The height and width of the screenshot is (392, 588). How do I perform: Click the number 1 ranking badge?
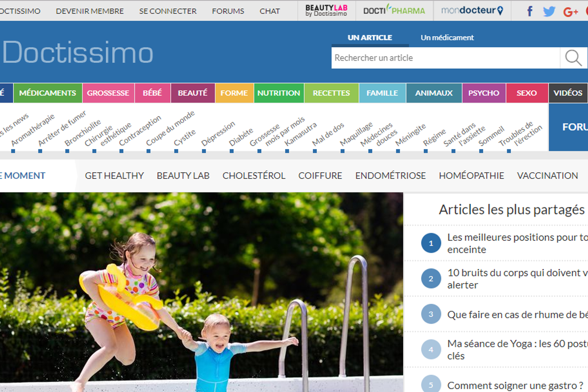pos(431,243)
